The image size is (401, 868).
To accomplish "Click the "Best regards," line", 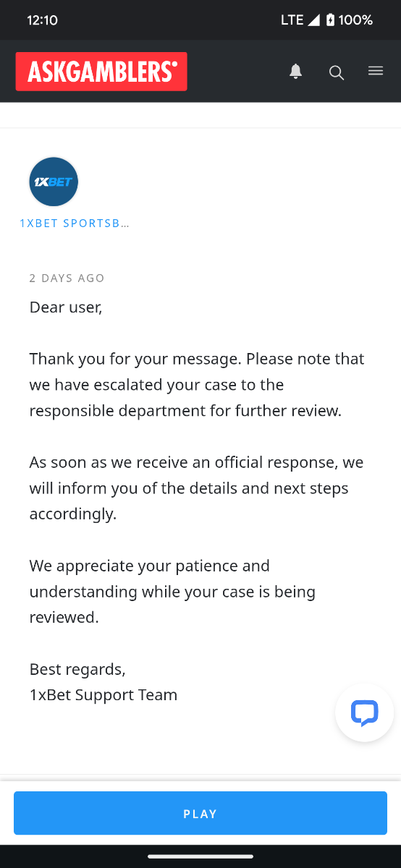I will [77, 669].
